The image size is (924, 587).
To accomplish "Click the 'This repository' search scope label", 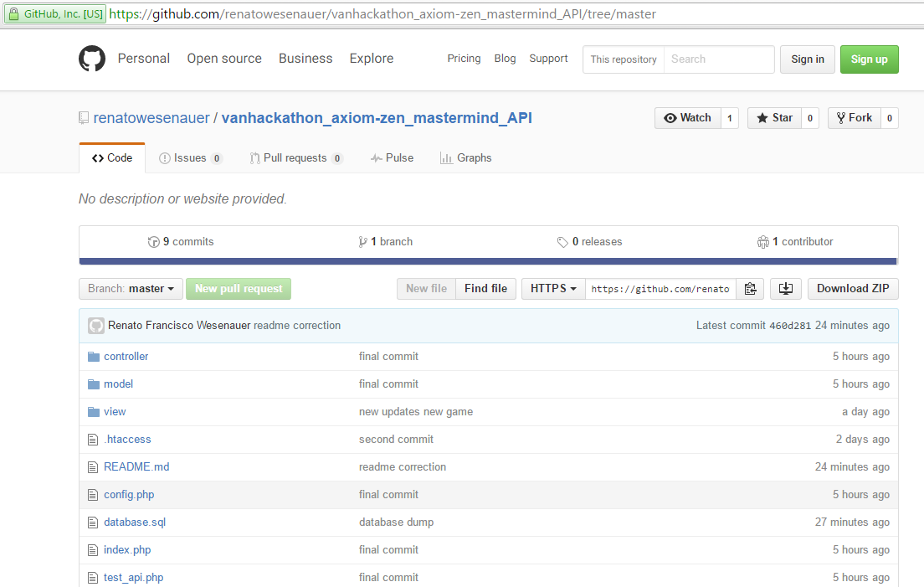I will 624,59.
